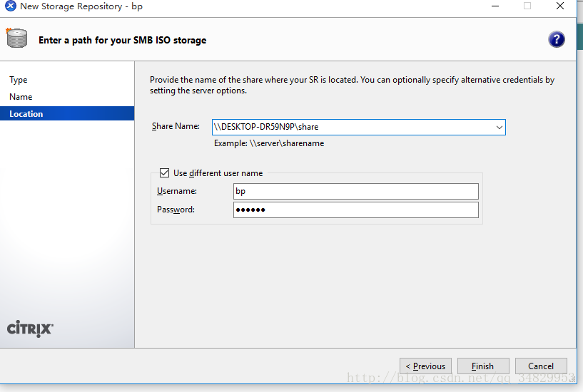Focus the Password input field
The width and height of the screenshot is (583, 392).
[x=355, y=210]
